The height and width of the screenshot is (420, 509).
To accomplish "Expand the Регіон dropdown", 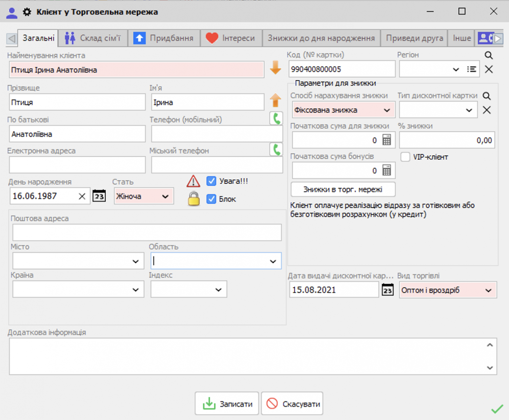I will (456, 69).
